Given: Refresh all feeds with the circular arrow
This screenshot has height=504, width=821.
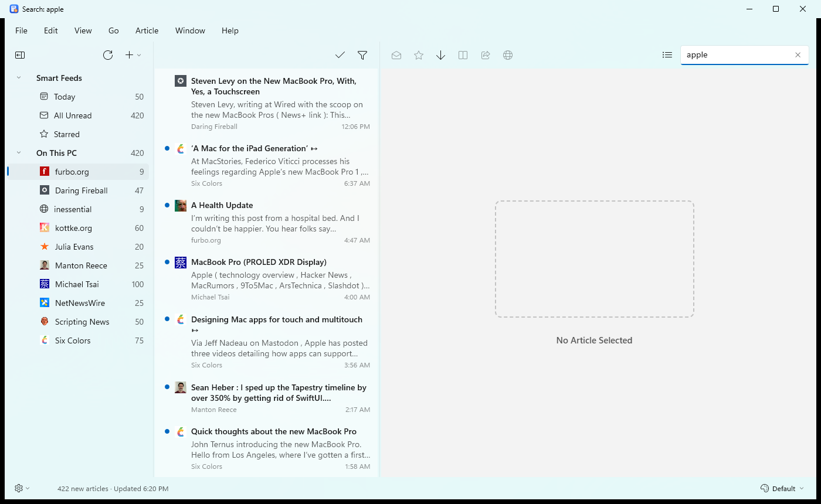Looking at the screenshot, I should (x=108, y=55).
